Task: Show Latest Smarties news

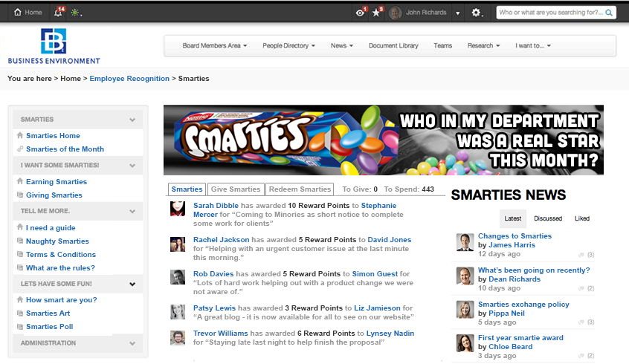Action: (513, 218)
